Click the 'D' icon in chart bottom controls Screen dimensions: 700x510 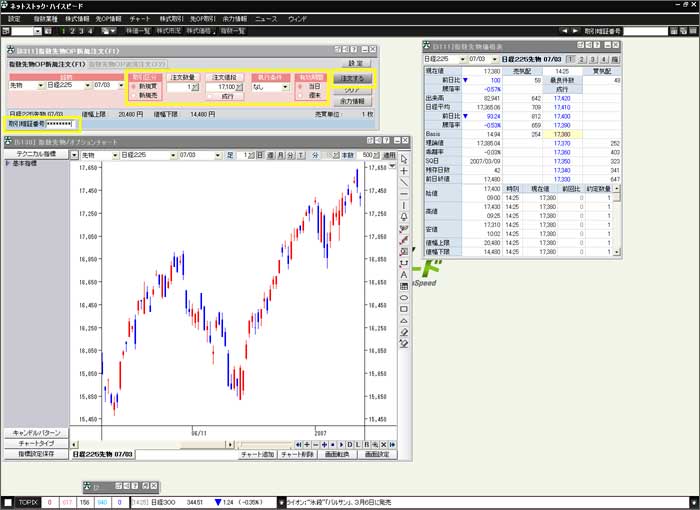pos(350,445)
